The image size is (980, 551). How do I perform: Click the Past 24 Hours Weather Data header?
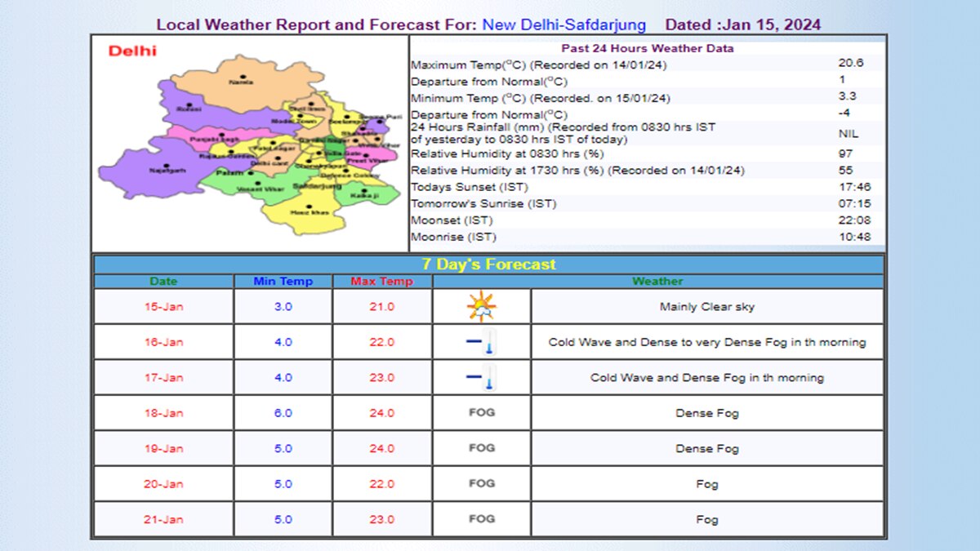click(x=648, y=48)
